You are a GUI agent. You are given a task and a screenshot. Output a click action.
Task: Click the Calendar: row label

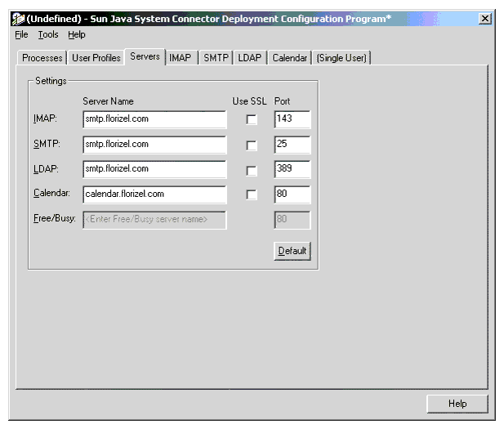click(51, 193)
